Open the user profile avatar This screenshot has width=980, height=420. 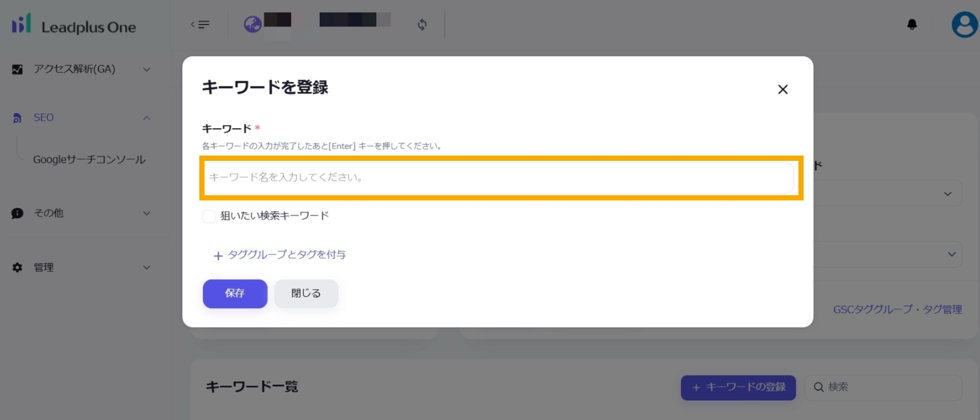964,25
